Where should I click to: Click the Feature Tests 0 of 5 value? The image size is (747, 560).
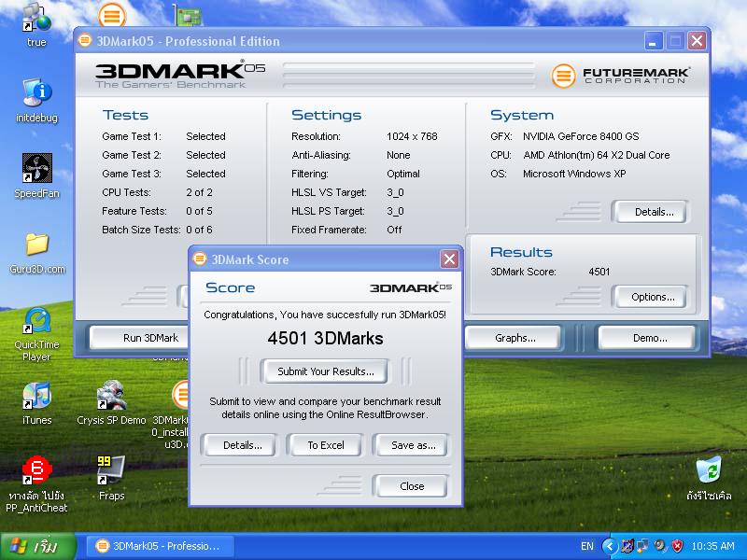[199, 211]
